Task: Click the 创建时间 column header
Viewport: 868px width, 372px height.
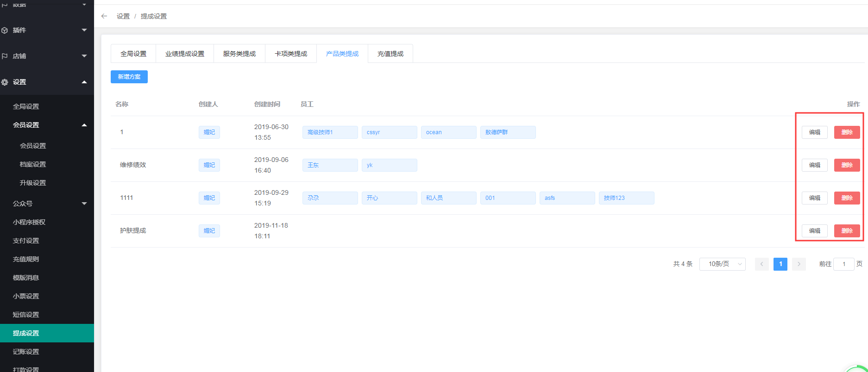Action: (267, 104)
